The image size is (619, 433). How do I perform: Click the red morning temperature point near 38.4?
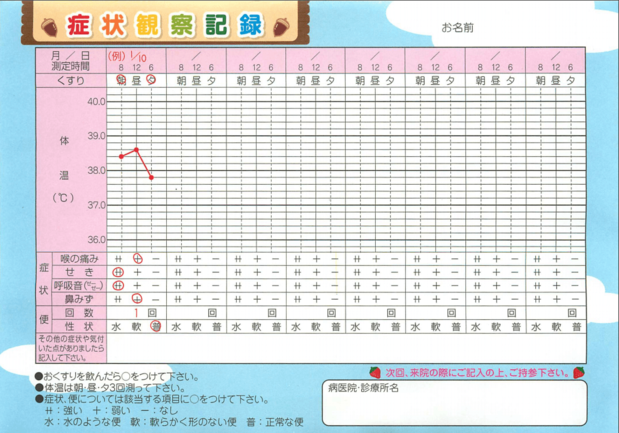[121, 157]
